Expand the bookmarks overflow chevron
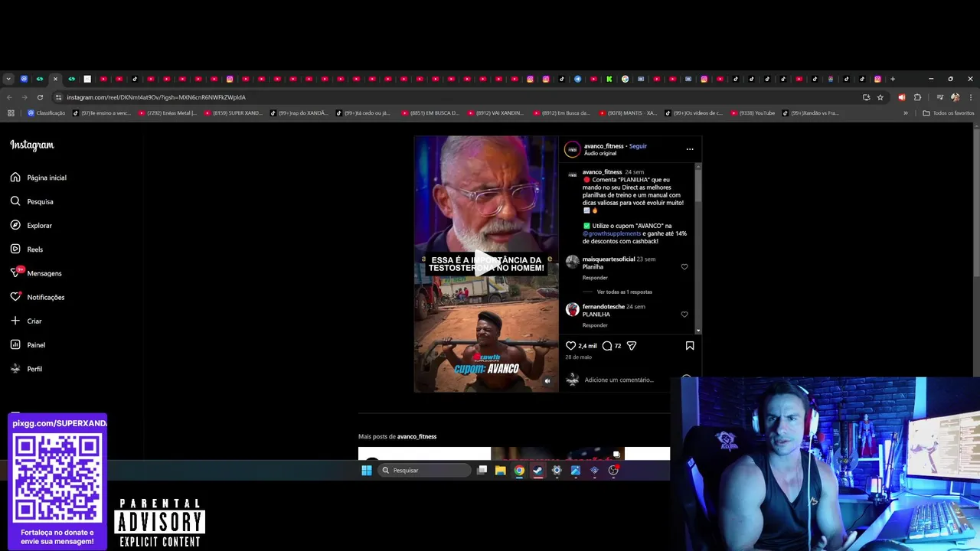Screen dimensions: 980x551 click(x=906, y=113)
